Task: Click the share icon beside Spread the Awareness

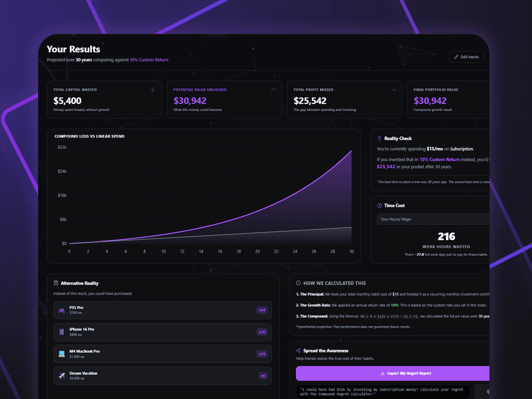Action: tap(298, 351)
